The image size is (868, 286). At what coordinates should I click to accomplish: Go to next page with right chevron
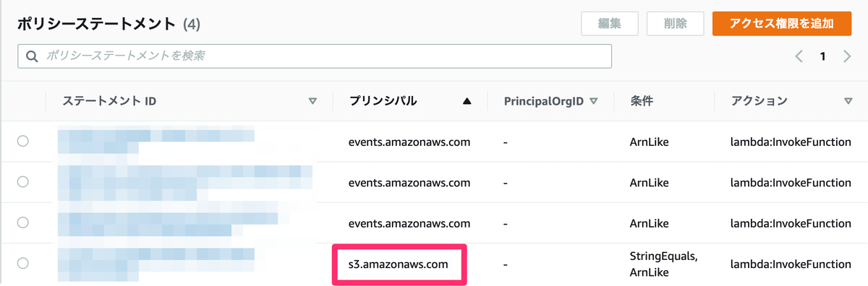[847, 56]
